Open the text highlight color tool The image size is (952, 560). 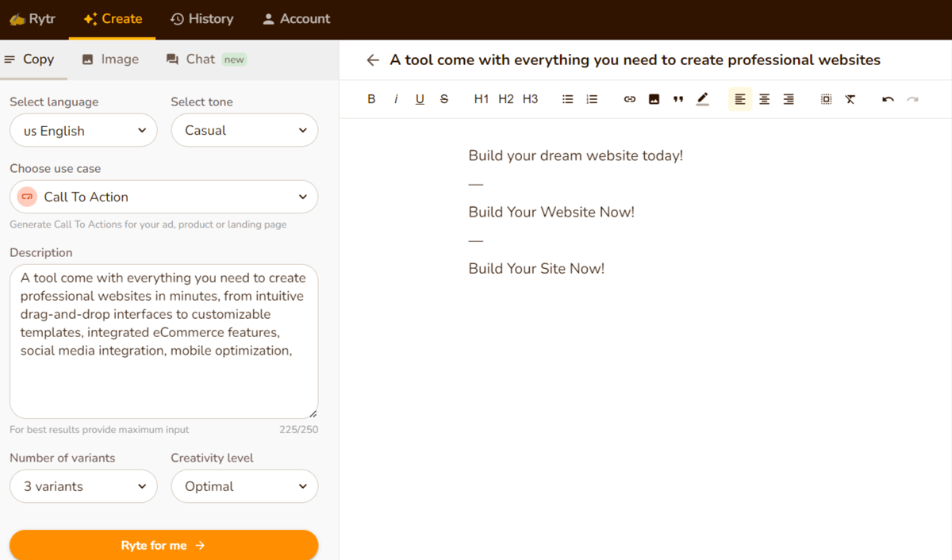tap(702, 99)
